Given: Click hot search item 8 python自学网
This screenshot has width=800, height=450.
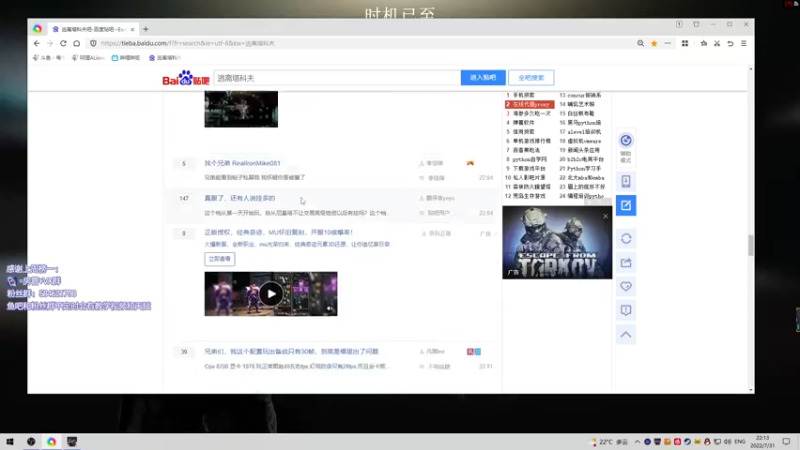Looking at the screenshot, I should 529,159.
